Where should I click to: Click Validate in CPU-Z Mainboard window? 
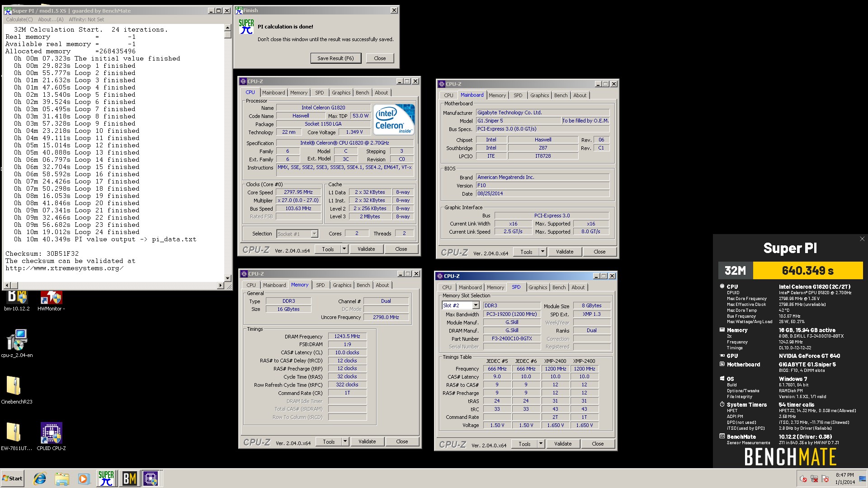(x=565, y=252)
